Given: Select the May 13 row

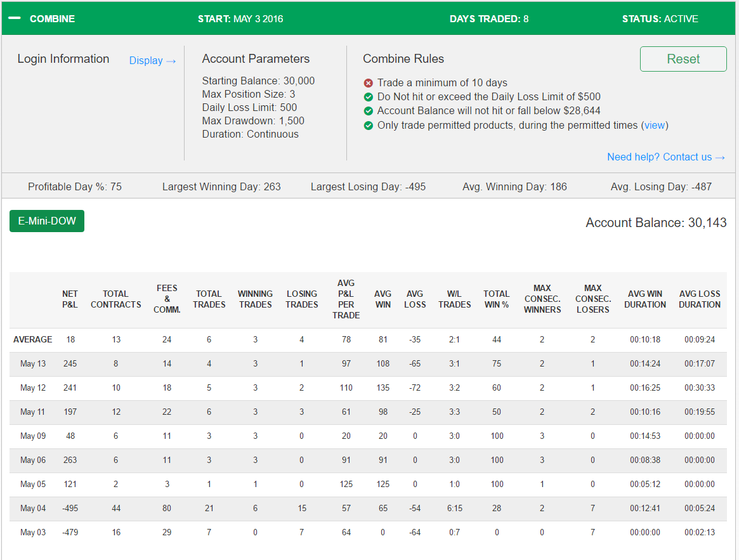Looking at the screenshot, I should [368, 364].
